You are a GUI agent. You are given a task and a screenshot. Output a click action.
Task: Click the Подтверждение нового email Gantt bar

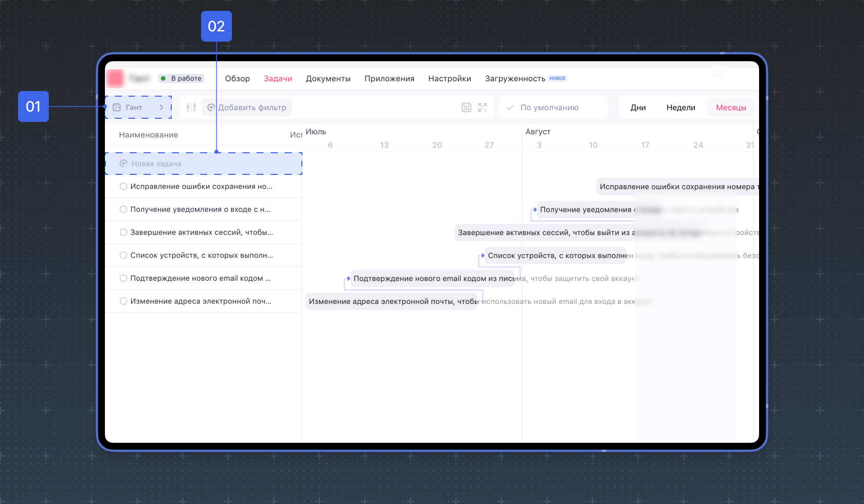[432, 278]
